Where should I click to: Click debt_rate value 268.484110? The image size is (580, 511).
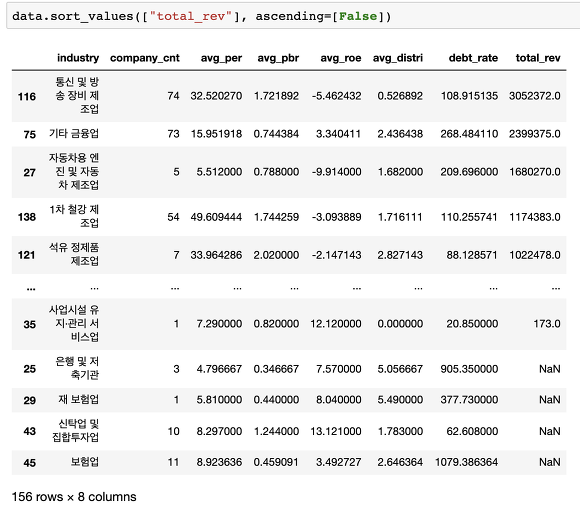click(x=469, y=134)
